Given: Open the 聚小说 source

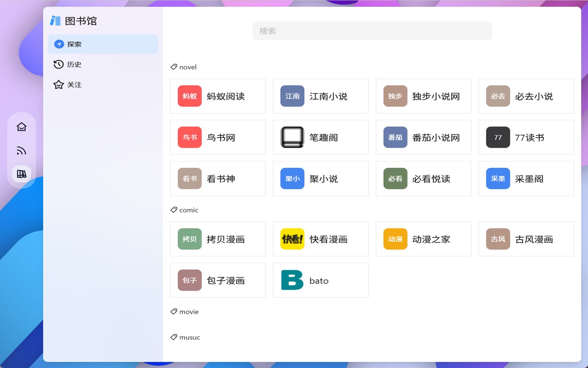Looking at the screenshot, I should point(321,178).
